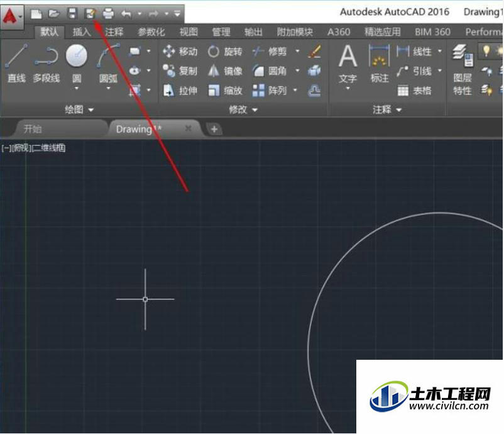Undo the last action
The image size is (504, 434).
click(126, 14)
